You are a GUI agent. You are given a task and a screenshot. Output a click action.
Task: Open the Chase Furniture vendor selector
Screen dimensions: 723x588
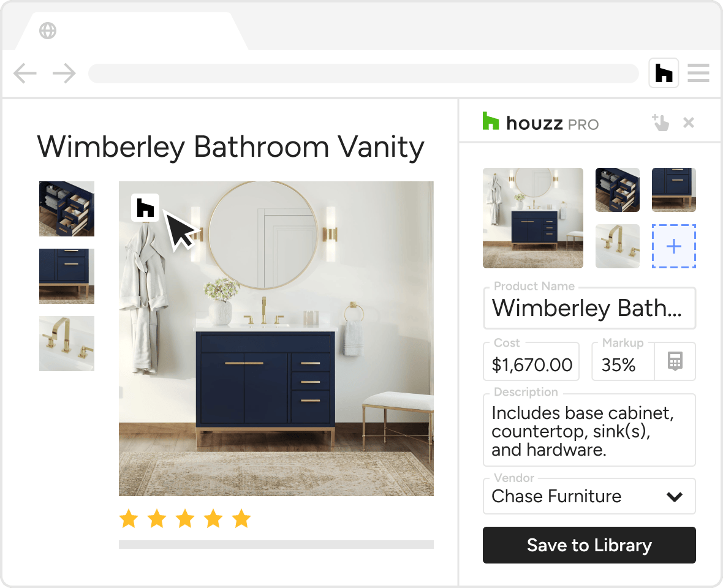pyautogui.click(x=589, y=496)
